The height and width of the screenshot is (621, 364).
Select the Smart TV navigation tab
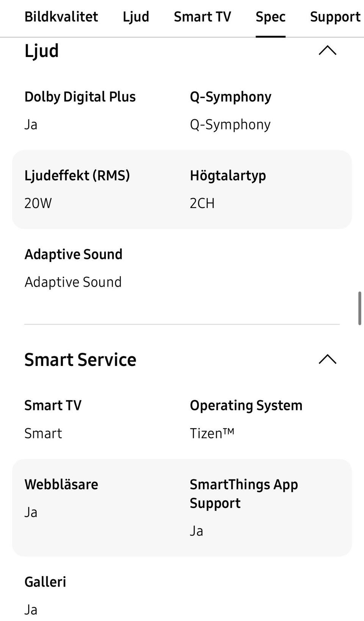tap(202, 17)
